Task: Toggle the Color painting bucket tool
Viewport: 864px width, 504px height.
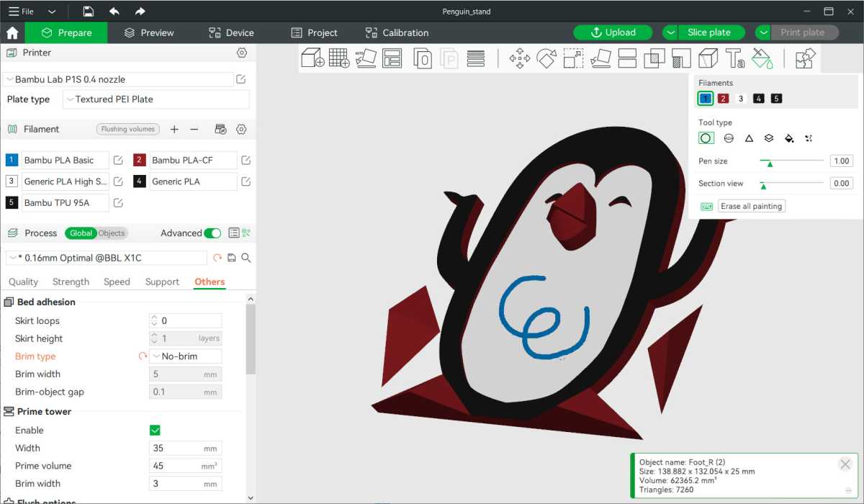Action: 762,58
